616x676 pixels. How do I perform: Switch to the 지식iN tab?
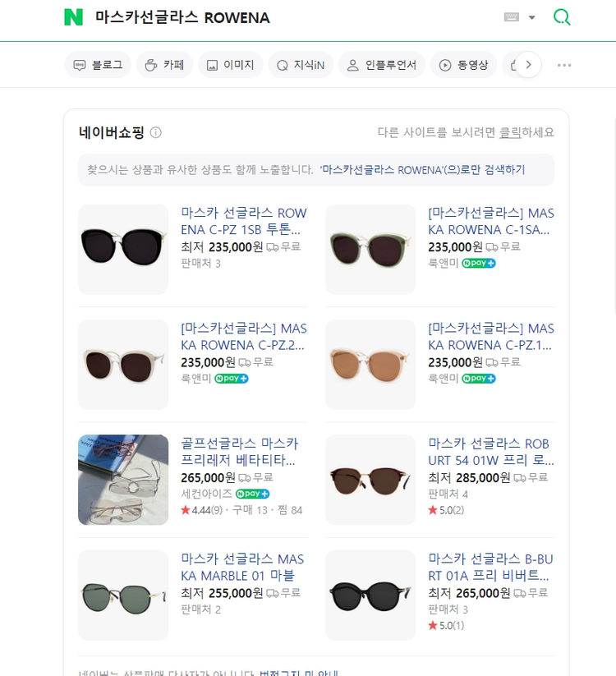301,65
